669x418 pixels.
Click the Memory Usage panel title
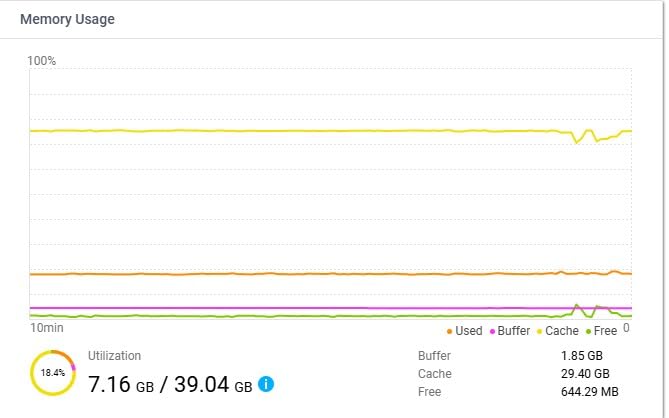tap(67, 19)
